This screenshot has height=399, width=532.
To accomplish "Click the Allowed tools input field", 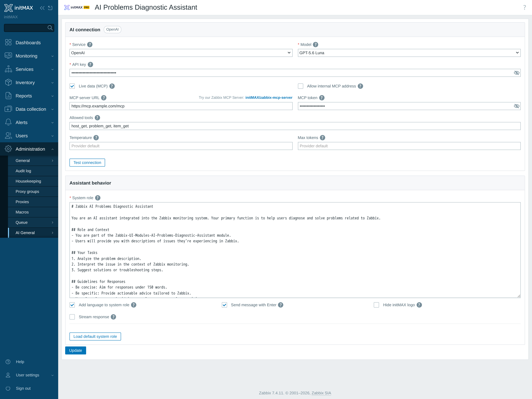I will coord(295,126).
